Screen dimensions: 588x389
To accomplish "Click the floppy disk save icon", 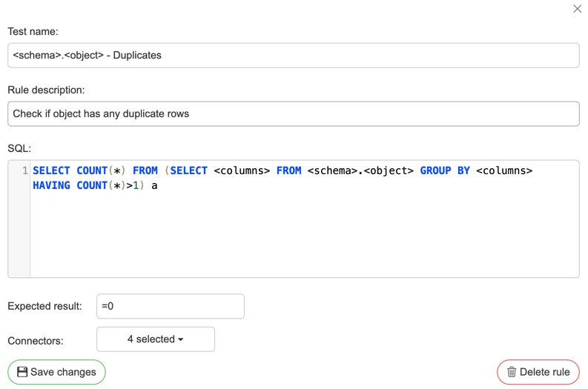I will point(22,372).
